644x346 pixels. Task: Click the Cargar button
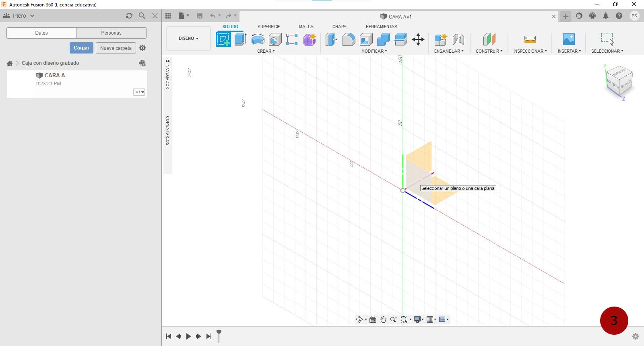pos(81,48)
